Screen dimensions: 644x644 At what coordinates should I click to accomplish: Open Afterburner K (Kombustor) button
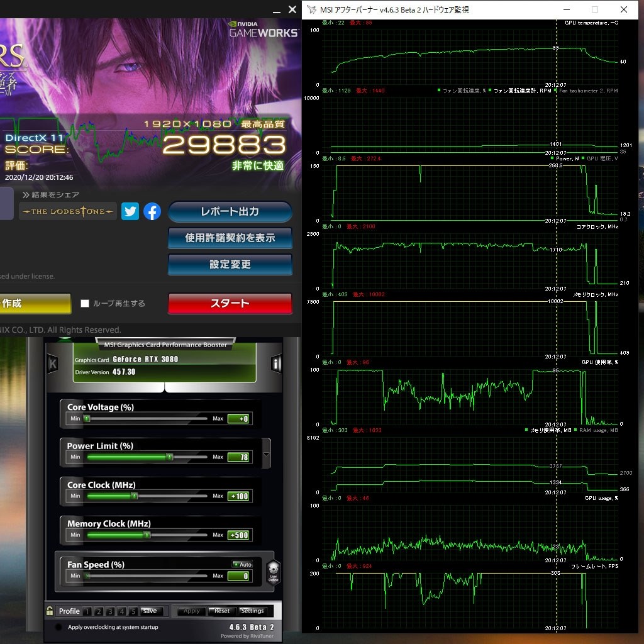point(53,364)
